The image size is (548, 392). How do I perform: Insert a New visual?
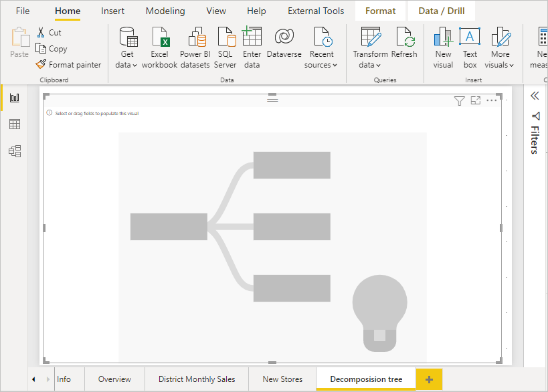point(443,48)
